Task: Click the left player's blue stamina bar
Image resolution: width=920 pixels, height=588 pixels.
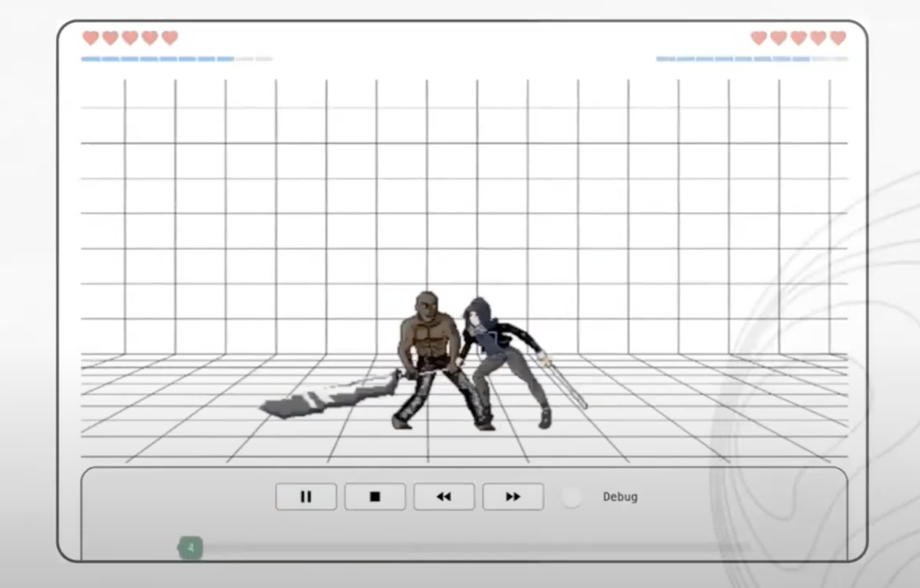Action: pos(177,59)
